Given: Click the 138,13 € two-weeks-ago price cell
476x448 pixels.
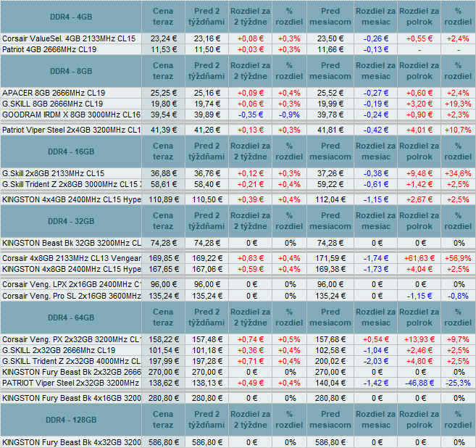Looking at the screenshot, I should (206, 383).
